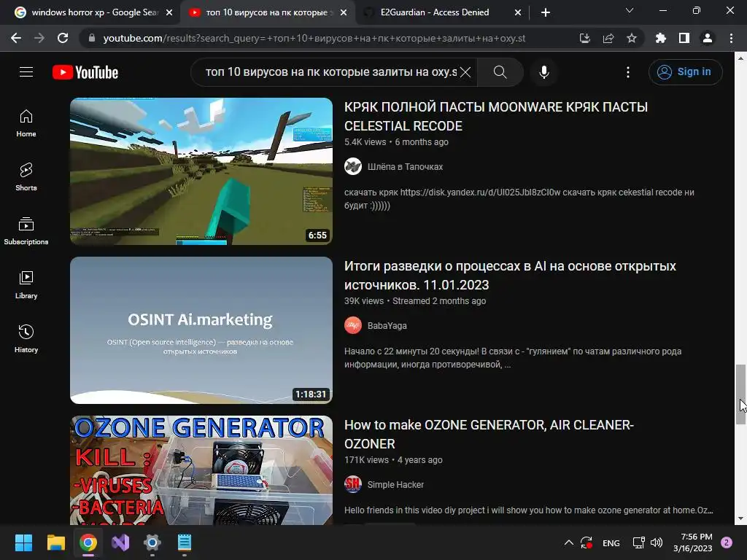Viewport: 747px width, 560px height.
Task: Open КРЯК ПОЛНОЙ ПАСТЫ MOONWARE video title
Action: point(496,116)
